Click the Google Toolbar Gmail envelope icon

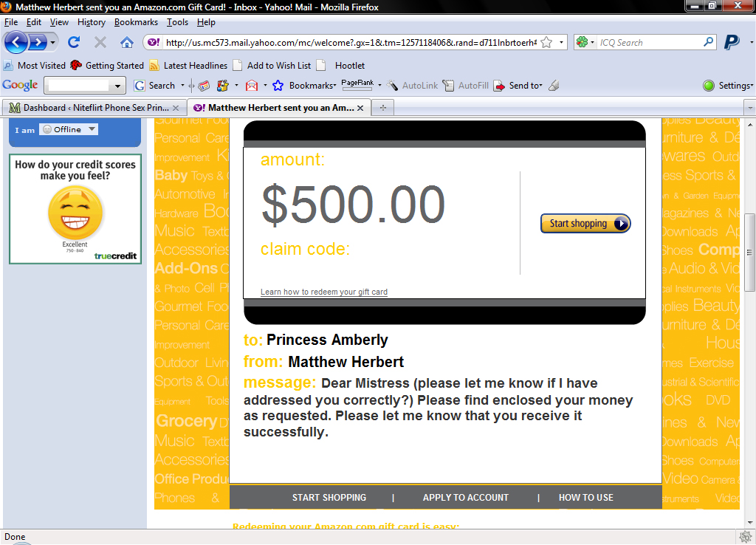[252, 86]
